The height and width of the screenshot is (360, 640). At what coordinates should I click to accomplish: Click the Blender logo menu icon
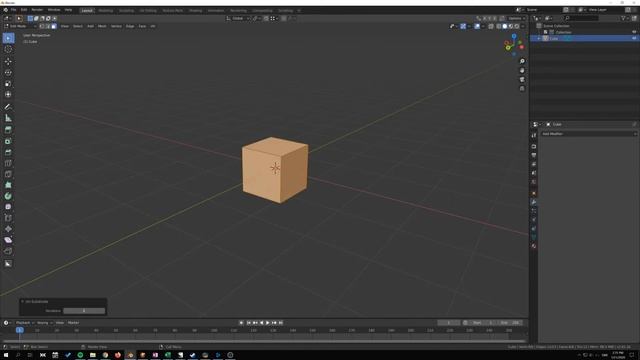[x=5, y=10]
